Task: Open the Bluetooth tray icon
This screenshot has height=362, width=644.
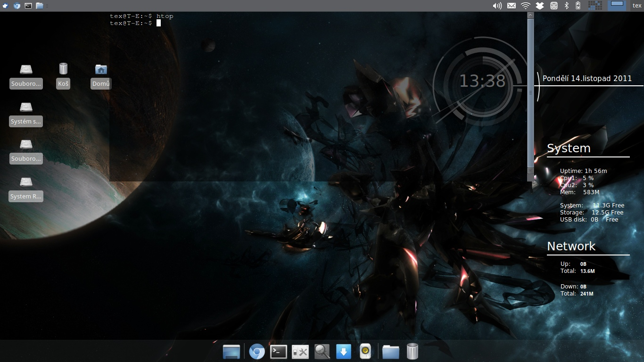Action: pos(567,6)
